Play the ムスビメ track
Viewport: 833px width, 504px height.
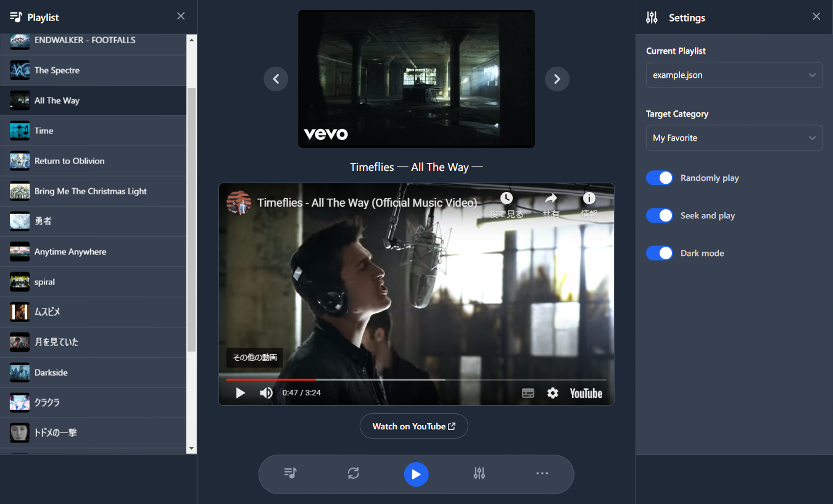[x=93, y=312]
